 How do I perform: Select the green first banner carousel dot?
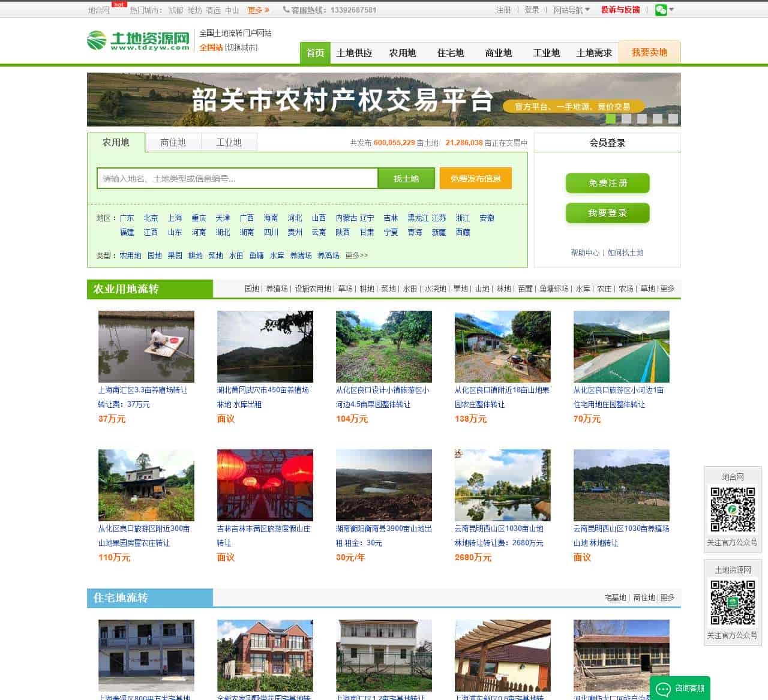point(611,119)
